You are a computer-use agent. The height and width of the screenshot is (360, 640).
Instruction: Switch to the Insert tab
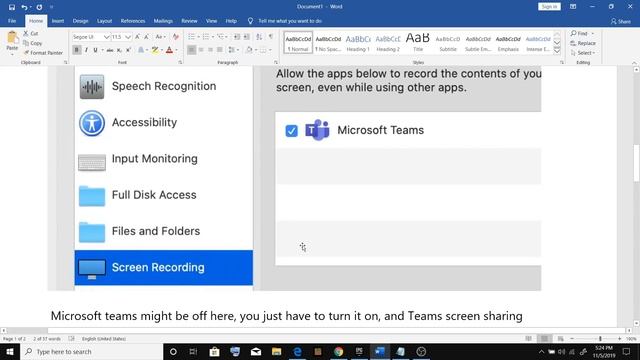pos(58,21)
